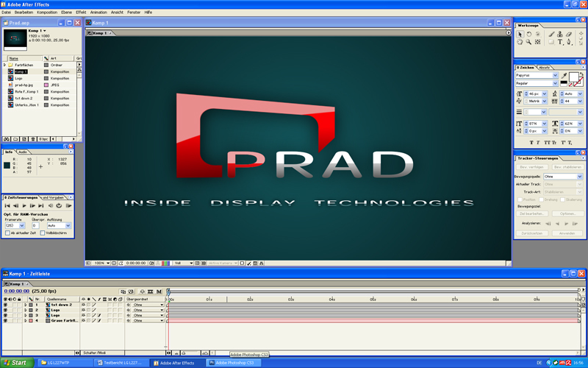This screenshot has width=588, height=368.
Task: Hide the layer 3 Logo eye toggle
Action: (5, 316)
